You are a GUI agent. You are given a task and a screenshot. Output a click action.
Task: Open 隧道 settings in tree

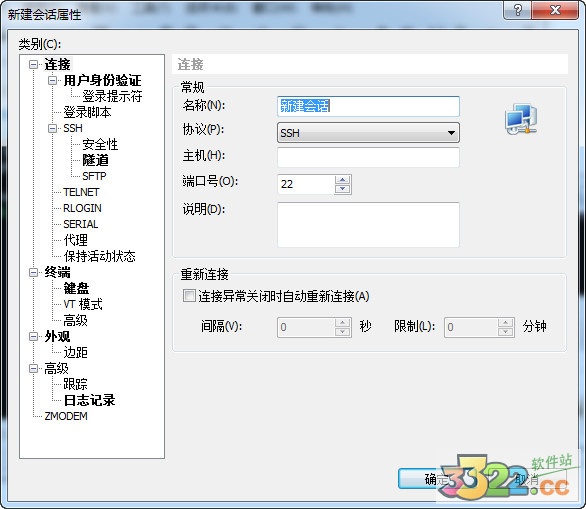(96, 160)
